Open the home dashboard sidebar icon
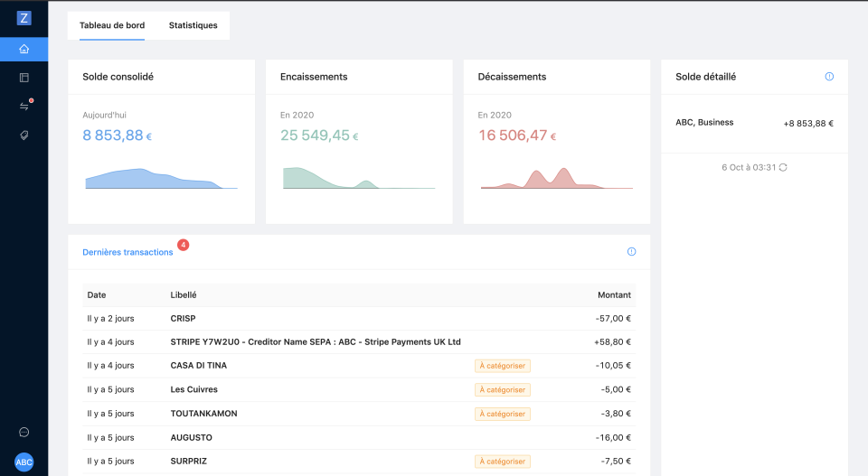This screenshot has width=868, height=476. pyautogui.click(x=24, y=49)
